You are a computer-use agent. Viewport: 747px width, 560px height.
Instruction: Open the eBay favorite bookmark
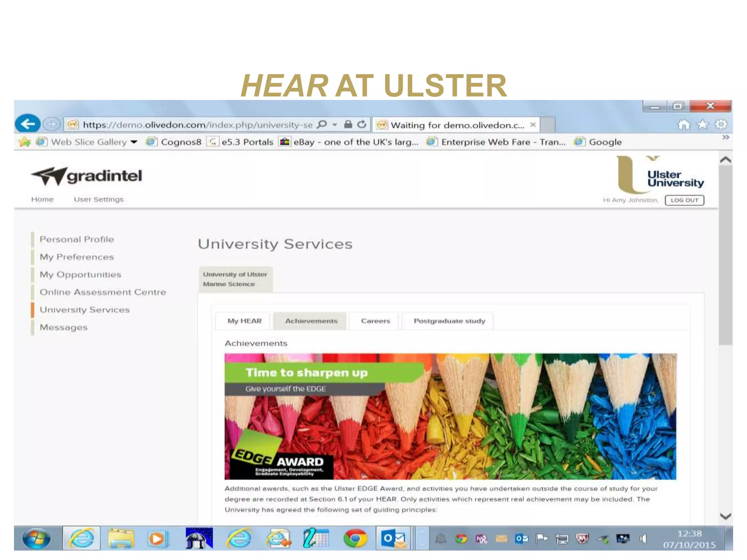point(349,142)
